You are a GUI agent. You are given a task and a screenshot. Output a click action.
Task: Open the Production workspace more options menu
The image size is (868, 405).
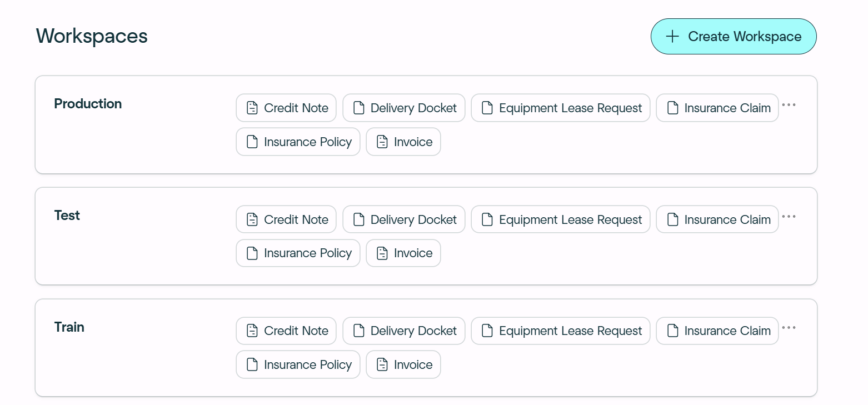[789, 104]
